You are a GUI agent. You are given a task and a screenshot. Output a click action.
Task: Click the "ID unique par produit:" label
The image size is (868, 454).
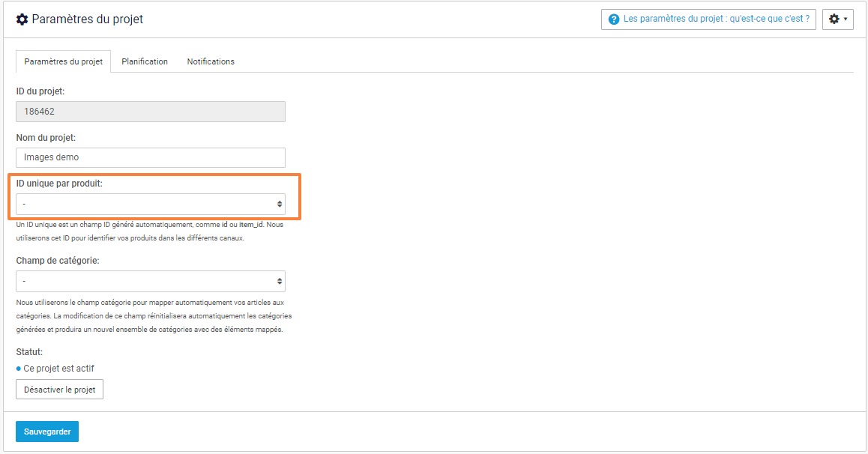click(59, 183)
